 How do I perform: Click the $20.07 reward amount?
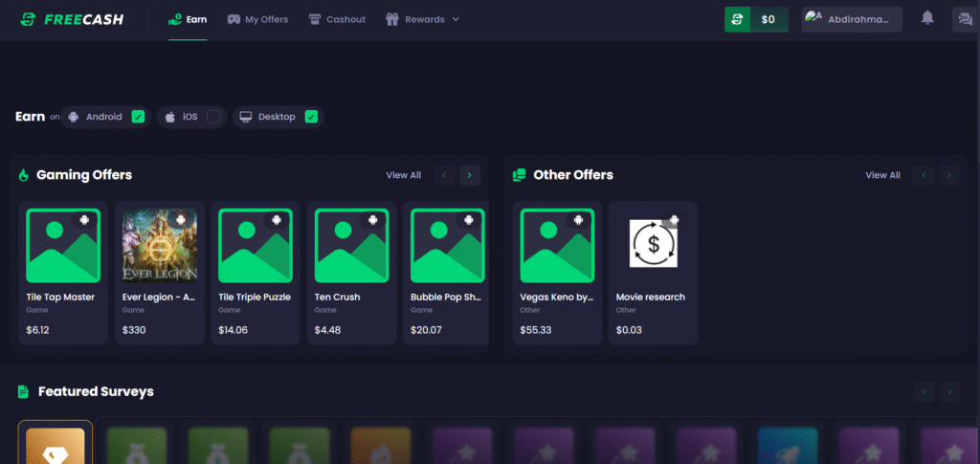426,330
